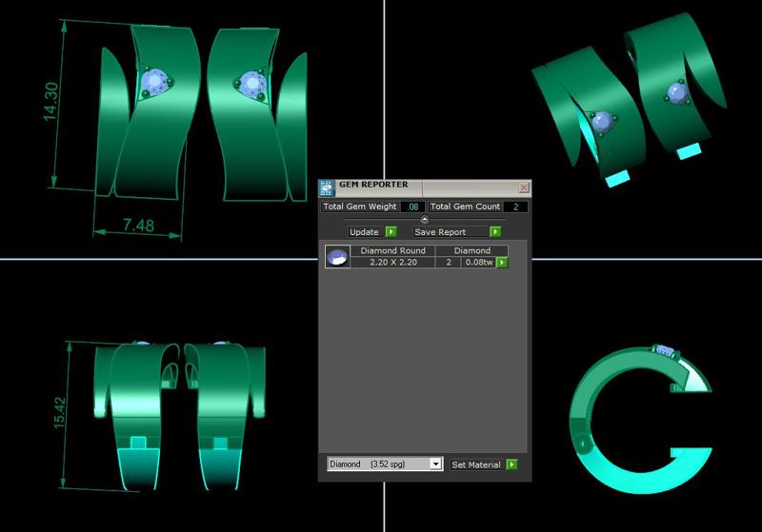
Task: Close the Gem Reporter window
Action: click(523, 187)
